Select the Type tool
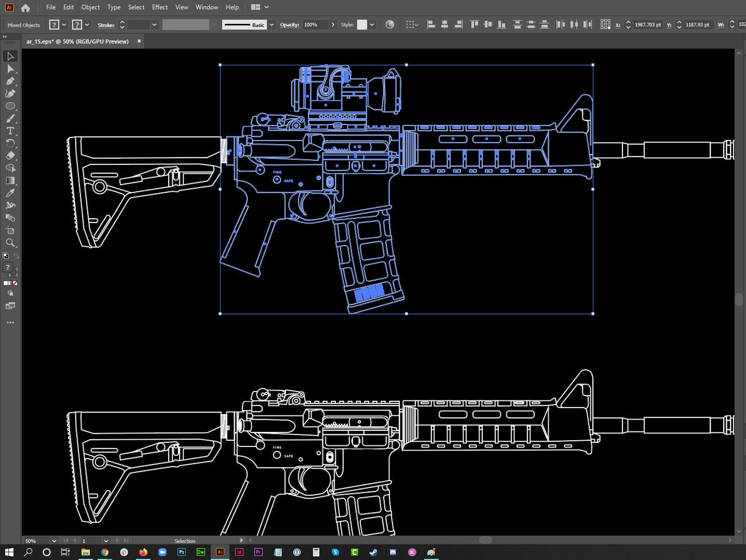The height and width of the screenshot is (560, 746). [x=10, y=131]
